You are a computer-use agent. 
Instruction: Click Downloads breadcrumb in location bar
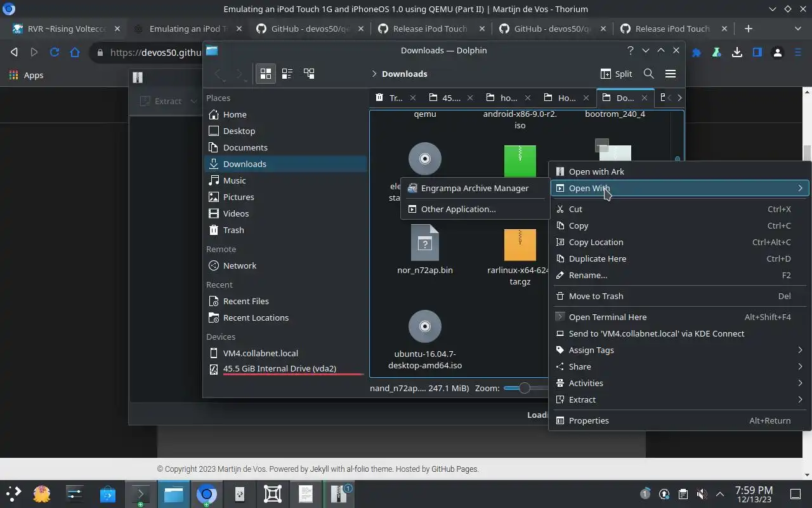click(x=405, y=74)
